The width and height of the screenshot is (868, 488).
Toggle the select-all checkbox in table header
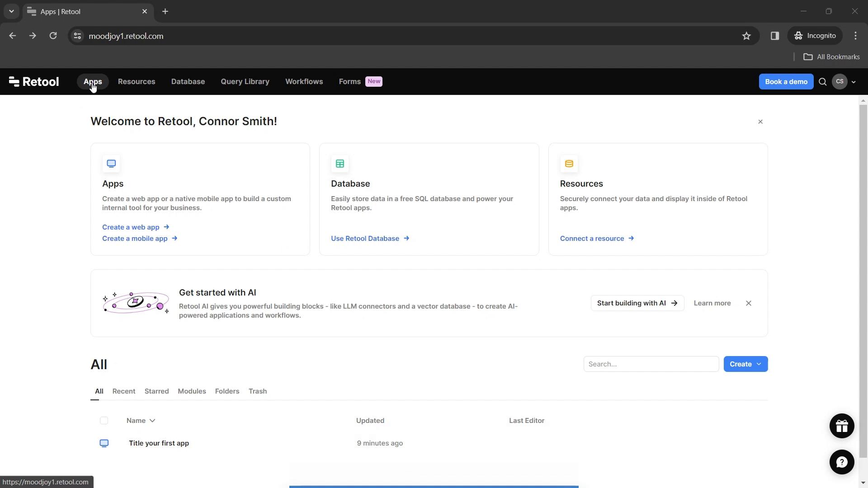pos(104,421)
